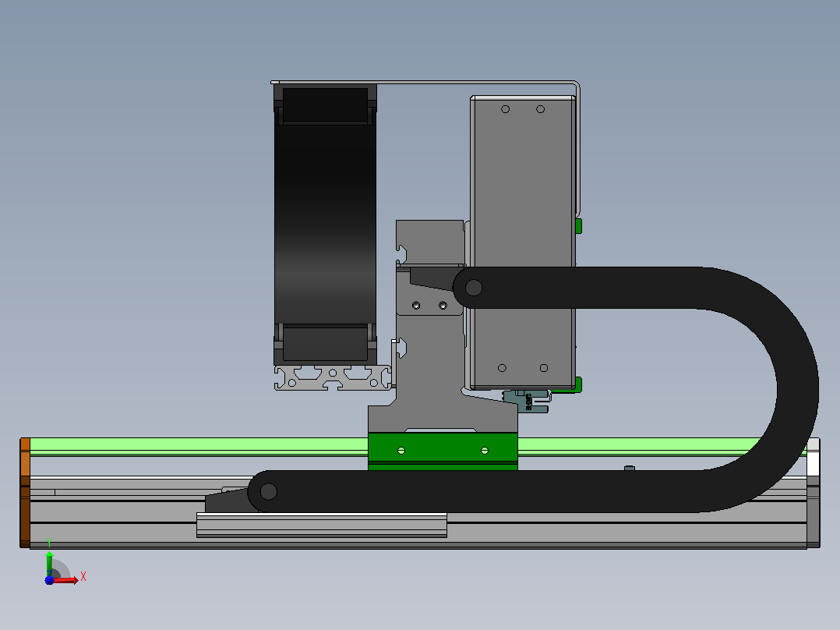Pick the right screw on green carriage
The height and width of the screenshot is (630, 840).
[485, 451]
